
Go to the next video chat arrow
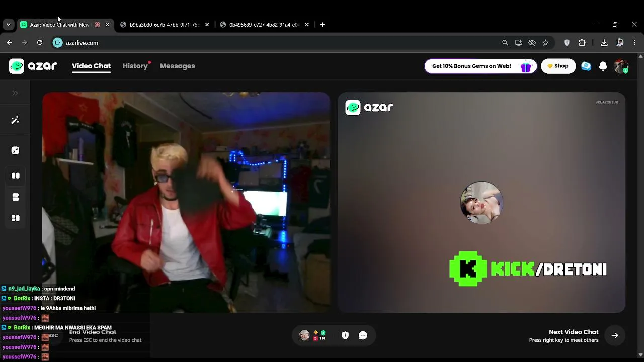(x=615, y=335)
